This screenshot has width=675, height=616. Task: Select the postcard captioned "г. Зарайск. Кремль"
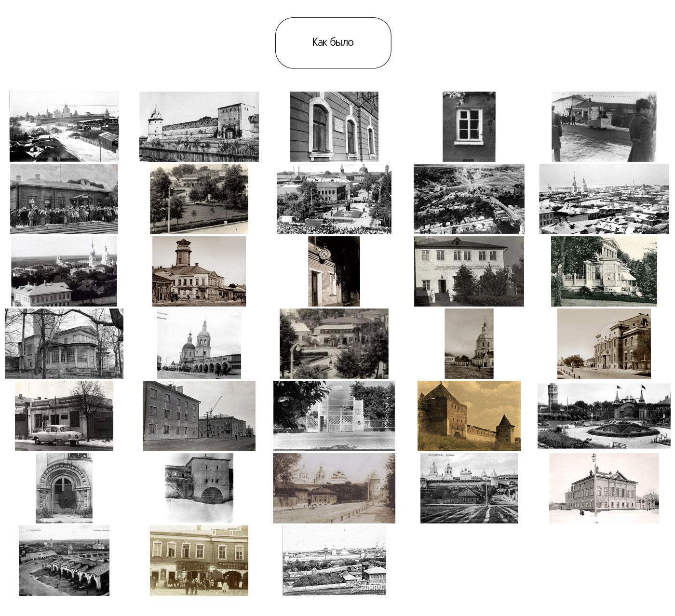pos(469,488)
